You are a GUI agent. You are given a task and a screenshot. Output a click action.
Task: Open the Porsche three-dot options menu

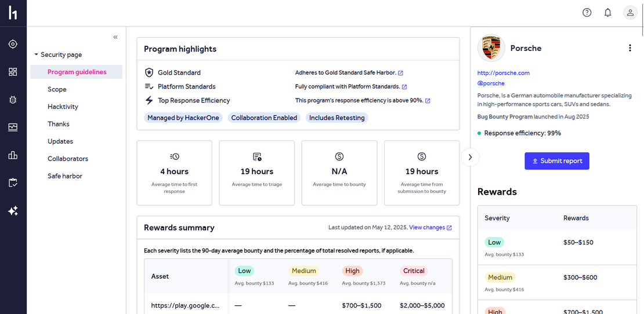click(x=629, y=48)
